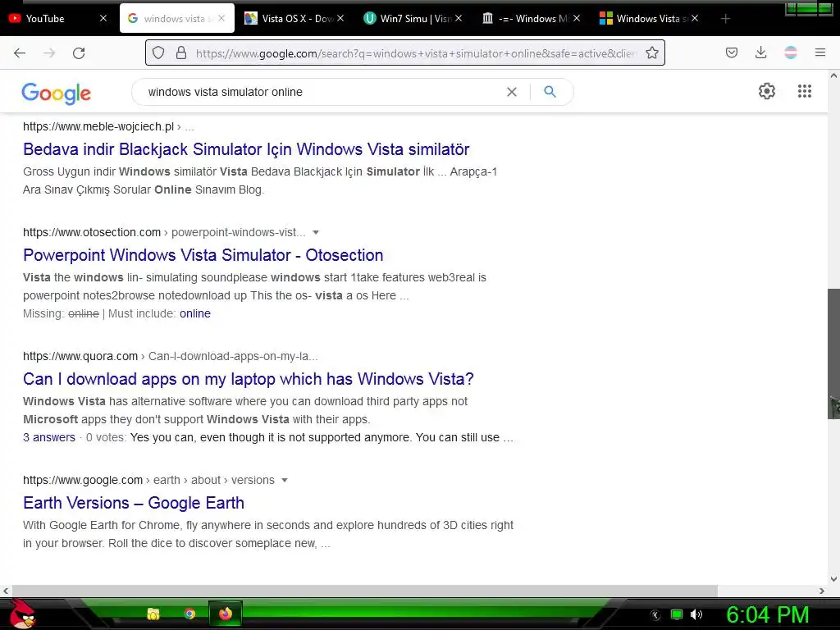Image resolution: width=840 pixels, height=630 pixels.
Task: Show hidden tray icons arrow
Action: [655, 615]
